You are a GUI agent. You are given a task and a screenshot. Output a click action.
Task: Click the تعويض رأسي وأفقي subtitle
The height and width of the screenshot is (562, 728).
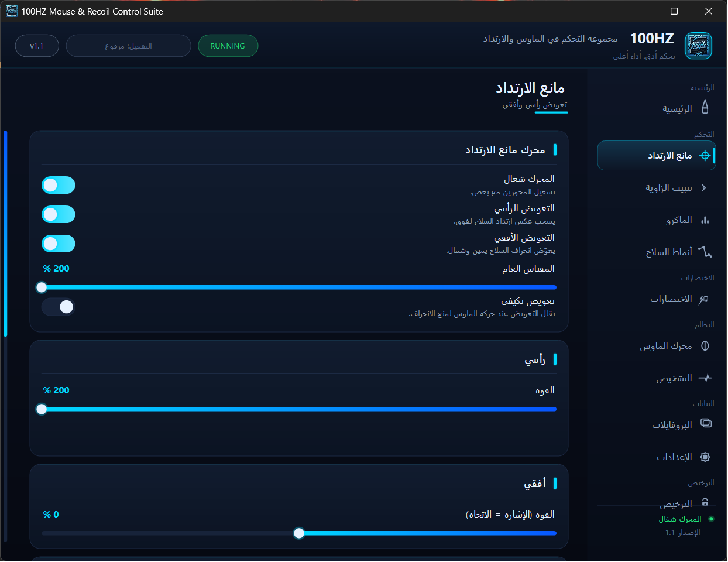pos(535,105)
